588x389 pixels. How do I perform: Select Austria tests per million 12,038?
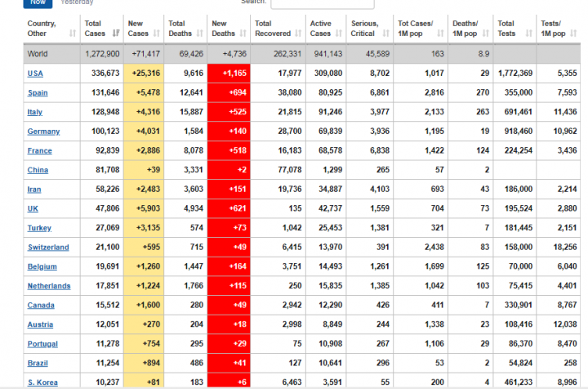tap(559, 324)
